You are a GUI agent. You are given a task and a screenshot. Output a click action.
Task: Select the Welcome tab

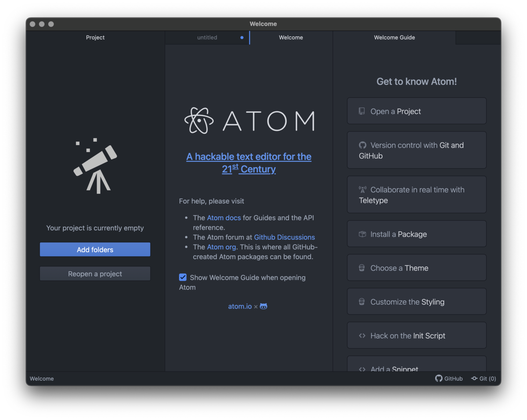click(291, 37)
